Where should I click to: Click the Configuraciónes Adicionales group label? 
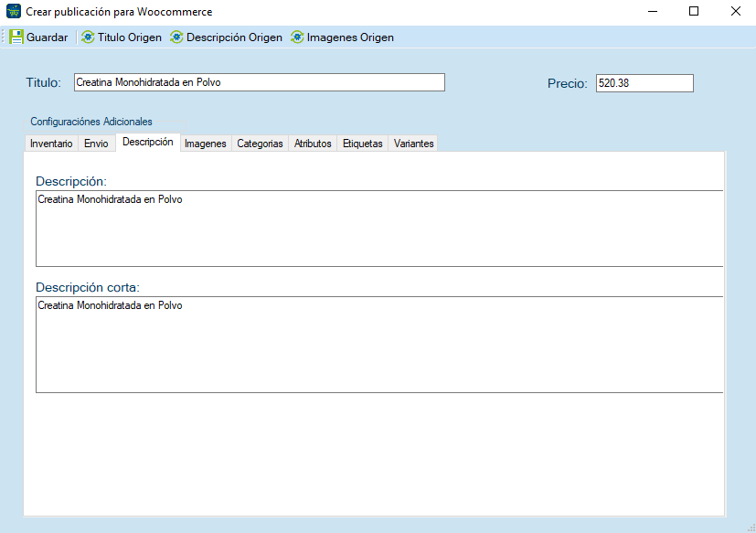pos(91,122)
